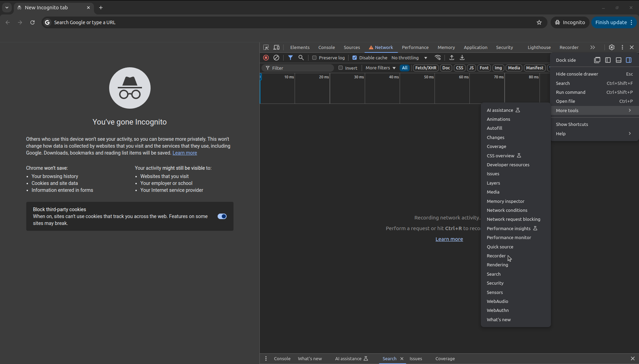Uncheck the Disable cache checkbox
Screen dimensions: 639x364
click(354, 58)
